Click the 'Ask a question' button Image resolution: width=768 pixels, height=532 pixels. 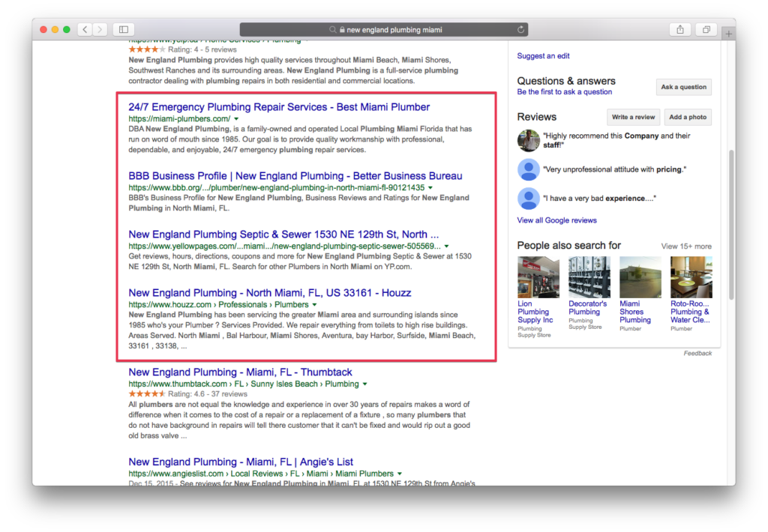(683, 87)
